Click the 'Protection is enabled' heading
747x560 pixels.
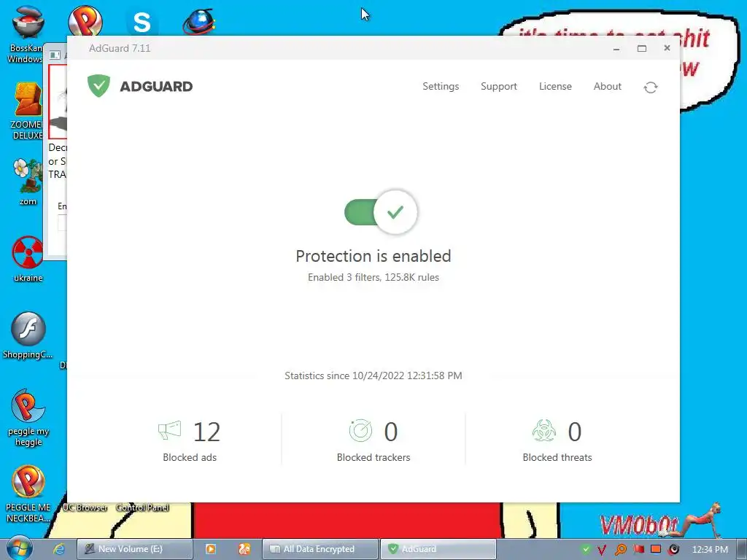373,256
